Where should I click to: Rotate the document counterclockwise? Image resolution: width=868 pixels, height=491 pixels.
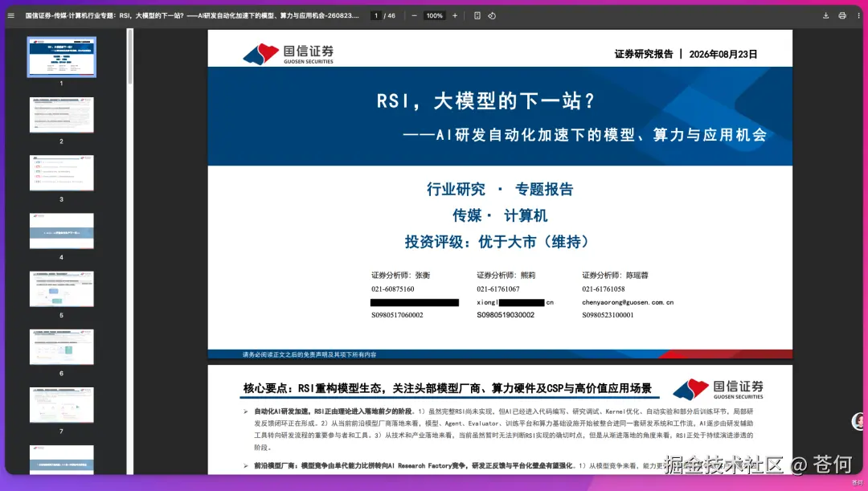click(492, 15)
